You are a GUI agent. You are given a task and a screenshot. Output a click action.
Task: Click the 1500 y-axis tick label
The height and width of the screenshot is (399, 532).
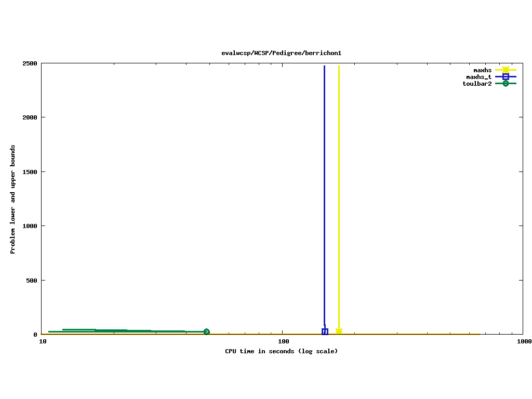click(x=30, y=172)
